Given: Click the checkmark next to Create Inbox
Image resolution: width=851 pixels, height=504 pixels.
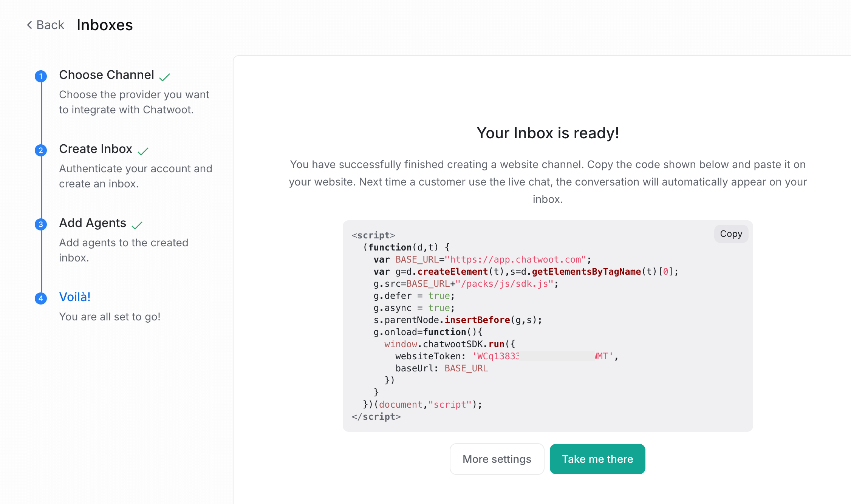Looking at the screenshot, I should [x=143, y=150].
